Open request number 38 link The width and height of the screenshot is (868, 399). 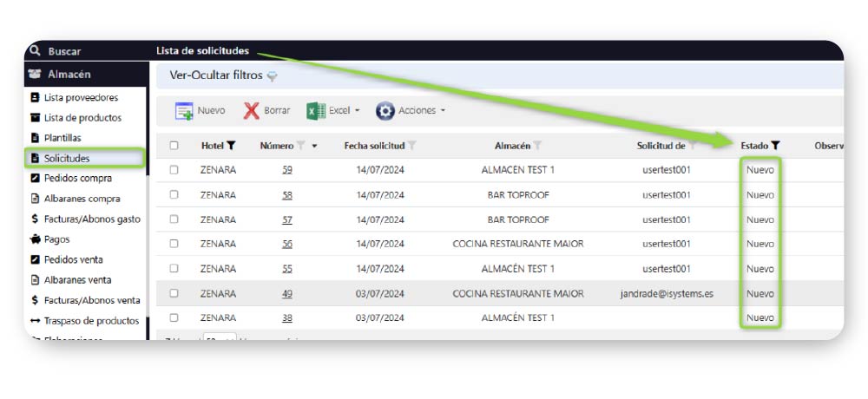tap(287, 318)
